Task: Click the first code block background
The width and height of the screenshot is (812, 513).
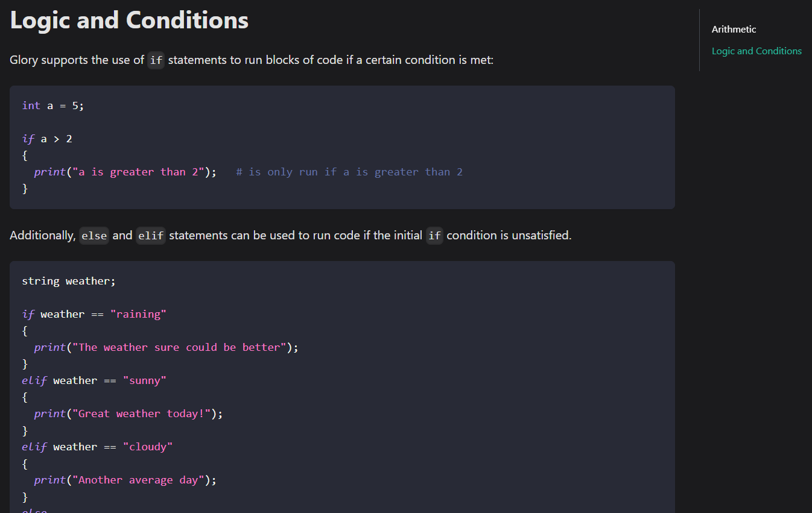Action: [543, 121]
